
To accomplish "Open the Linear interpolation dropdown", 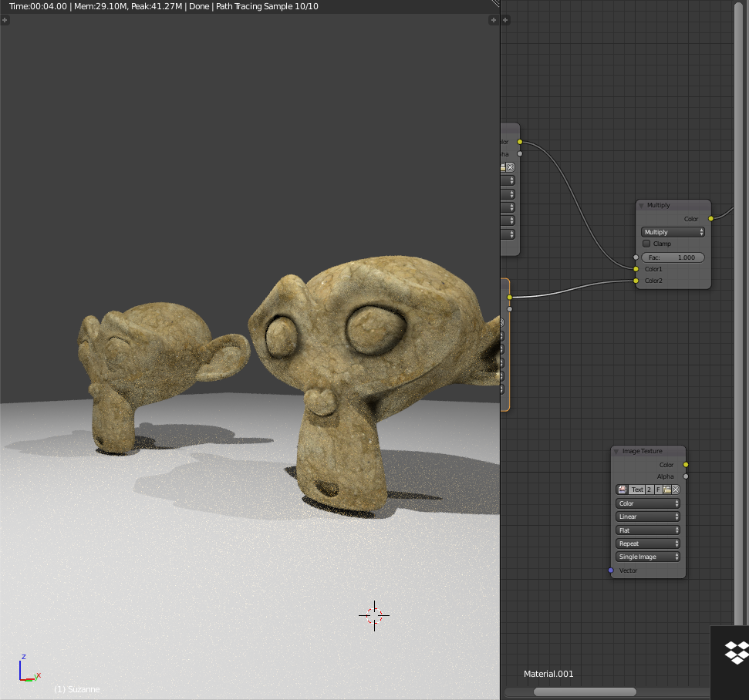I will click(648, 517).
